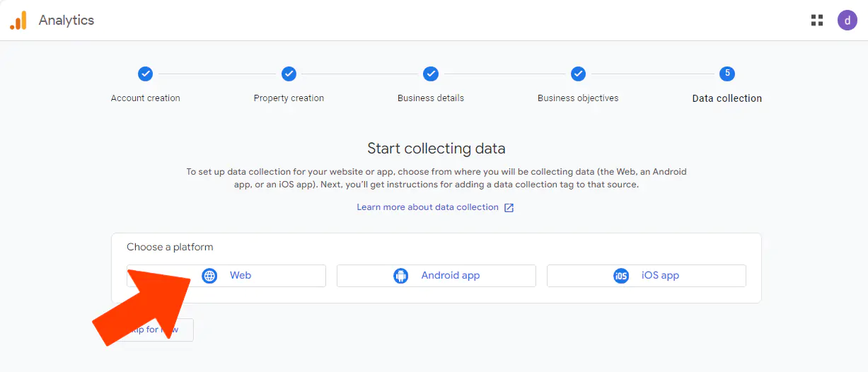
Task: Click the iOS badge icon
Action: coord(621,276)
